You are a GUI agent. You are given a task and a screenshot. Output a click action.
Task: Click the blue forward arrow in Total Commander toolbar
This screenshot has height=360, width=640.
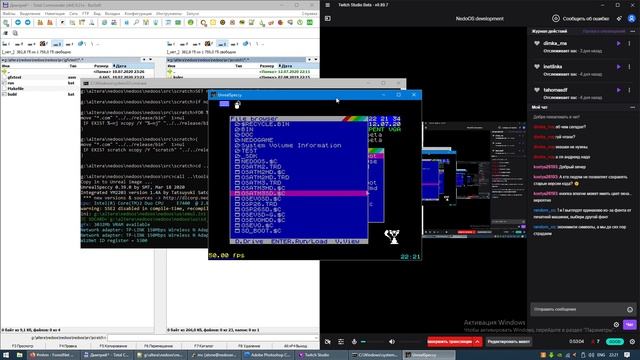coord(27,22)
